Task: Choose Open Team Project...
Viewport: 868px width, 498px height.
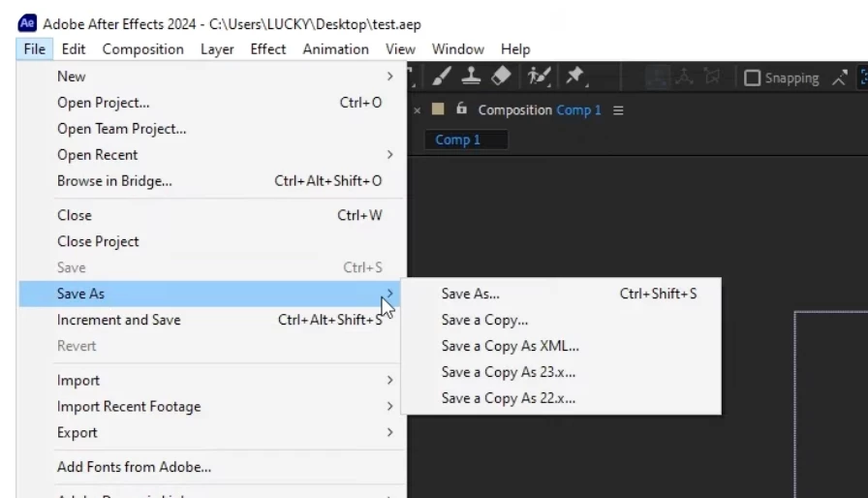Action: [211, 129]
